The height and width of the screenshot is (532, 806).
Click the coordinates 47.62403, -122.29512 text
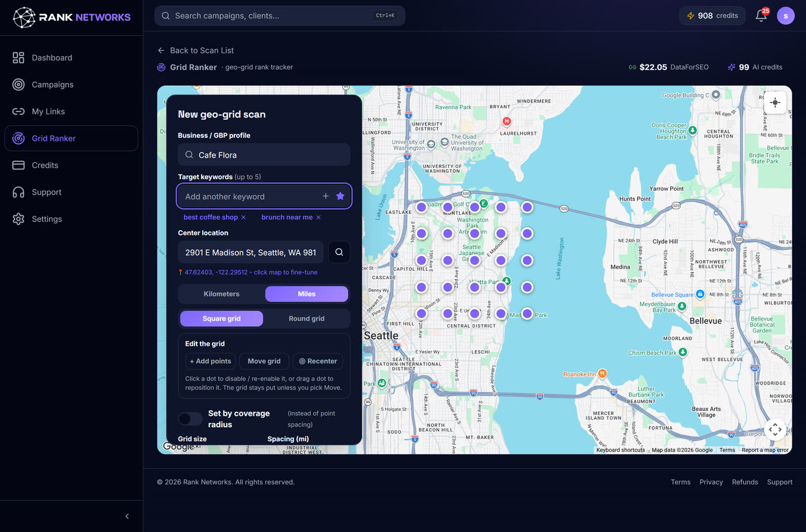coord(216,272)
